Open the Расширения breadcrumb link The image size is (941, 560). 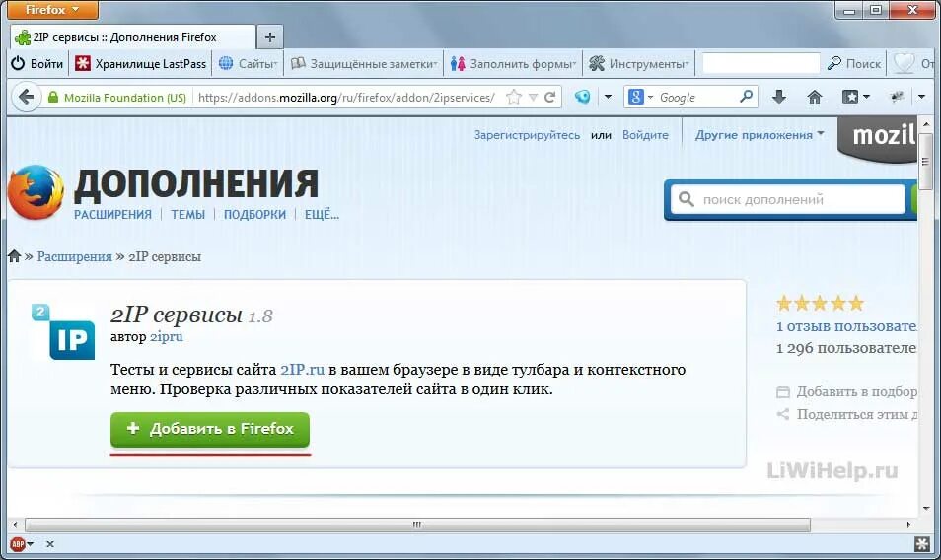pos(74,256)
